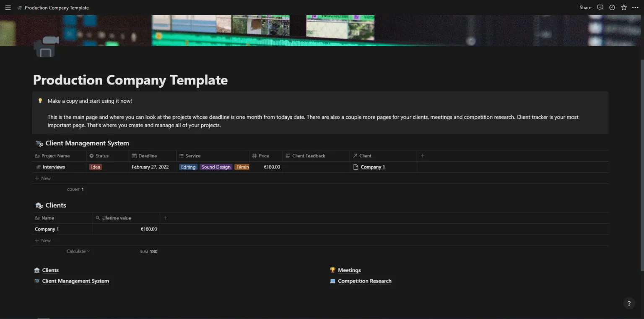Screen dimensions: 644x319
Task: Open the Meetings page link
Action: click(x=349, y=270)
